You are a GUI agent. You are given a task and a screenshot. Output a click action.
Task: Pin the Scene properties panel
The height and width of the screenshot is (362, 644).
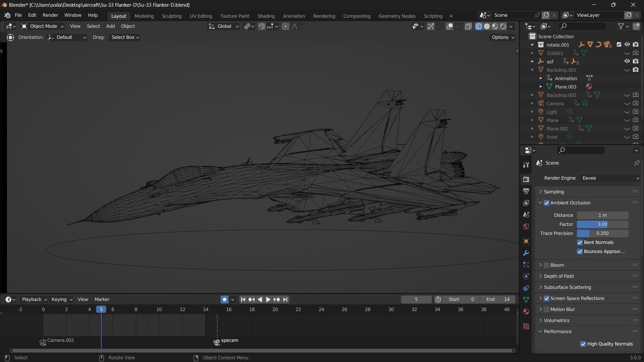(636, 163)
